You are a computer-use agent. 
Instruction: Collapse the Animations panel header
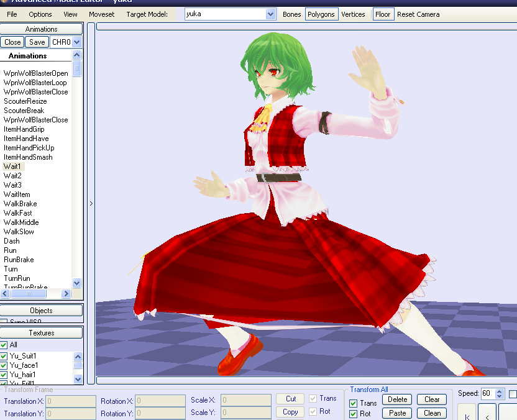click(x=41, y=29)
